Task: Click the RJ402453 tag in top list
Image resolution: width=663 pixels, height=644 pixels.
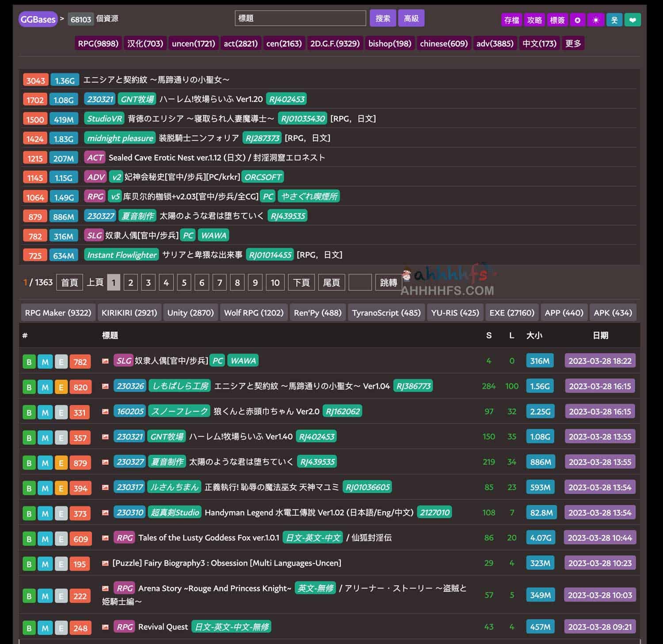Action: (x=287, y=99)
